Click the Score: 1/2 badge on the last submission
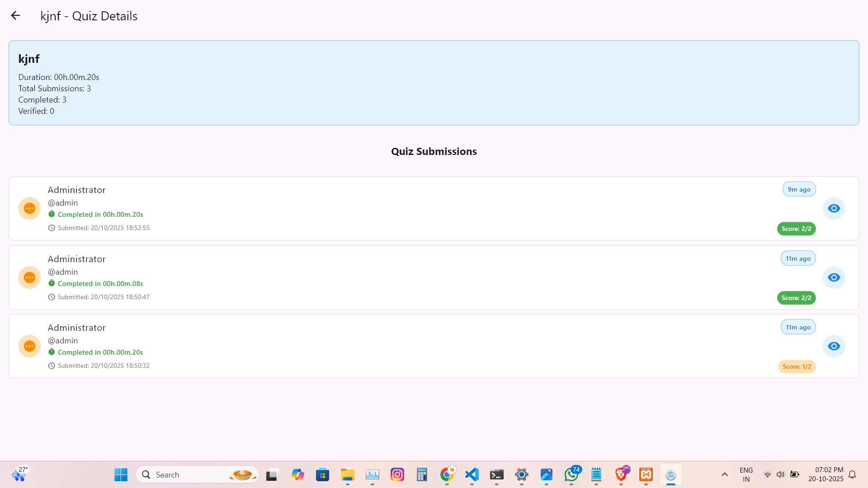 [x=796, y=366]
